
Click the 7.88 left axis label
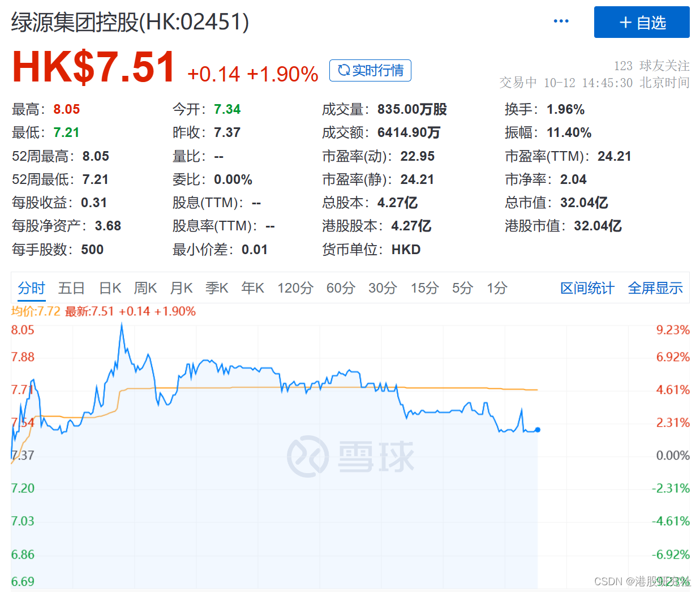[x=23, y=357]
